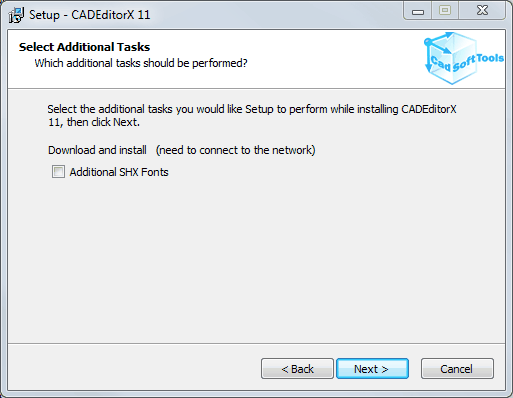The image size is (513, 398).
Task: Click the 'Tools' word in the logo
Action: point(490,58)
